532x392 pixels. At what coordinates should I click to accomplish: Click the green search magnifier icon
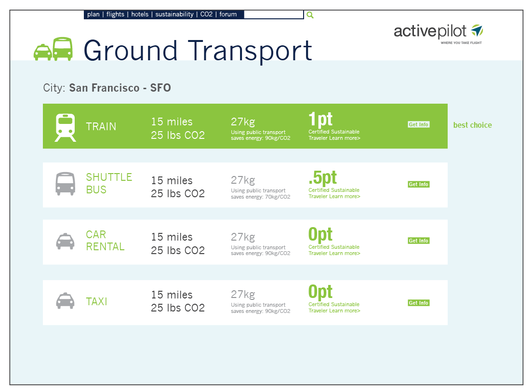click(310, 15)
